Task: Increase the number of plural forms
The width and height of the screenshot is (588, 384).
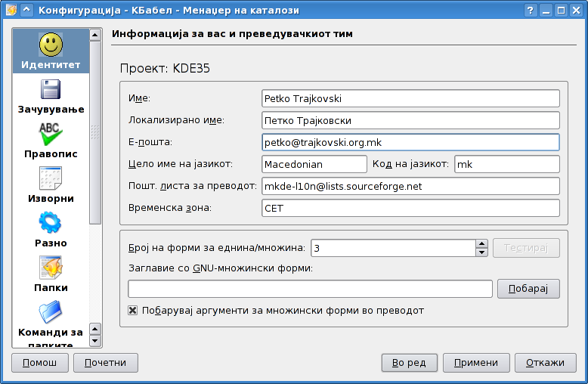Action: (482, 243)
